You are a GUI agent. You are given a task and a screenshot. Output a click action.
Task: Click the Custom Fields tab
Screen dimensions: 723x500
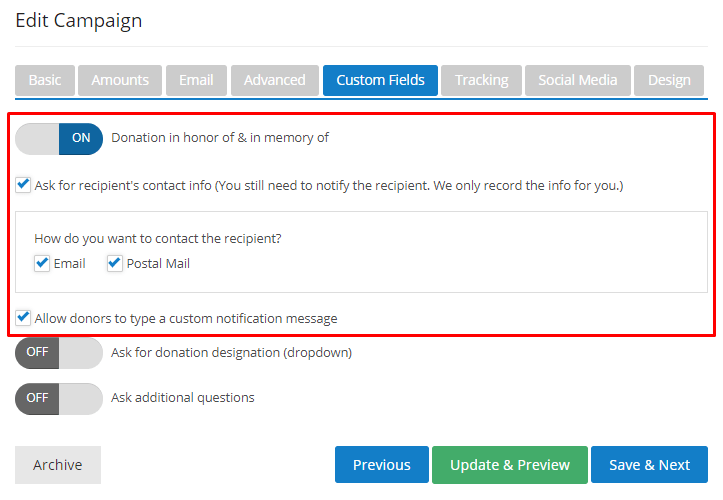(380, 81)
